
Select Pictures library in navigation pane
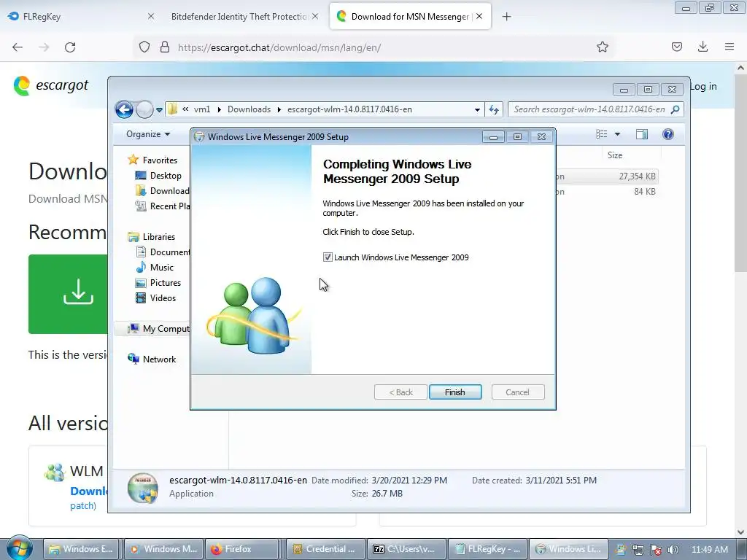(158, 282)
